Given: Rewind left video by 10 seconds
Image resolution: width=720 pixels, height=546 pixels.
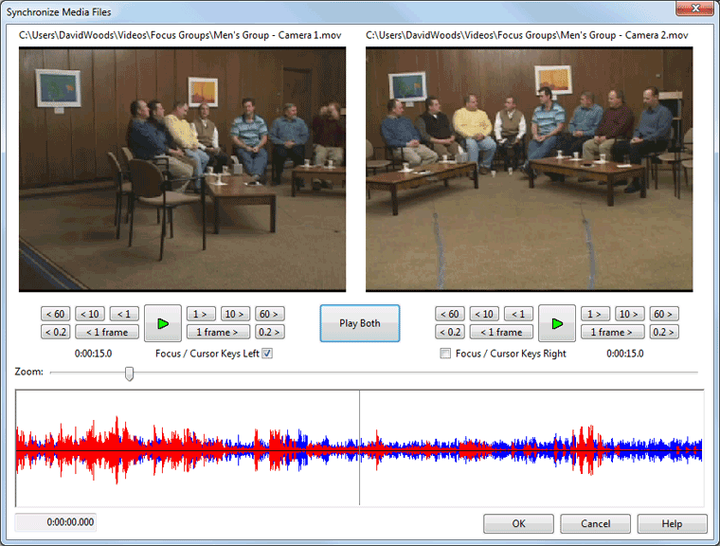Looking at the screenshot, I should (x=90, y=314).
